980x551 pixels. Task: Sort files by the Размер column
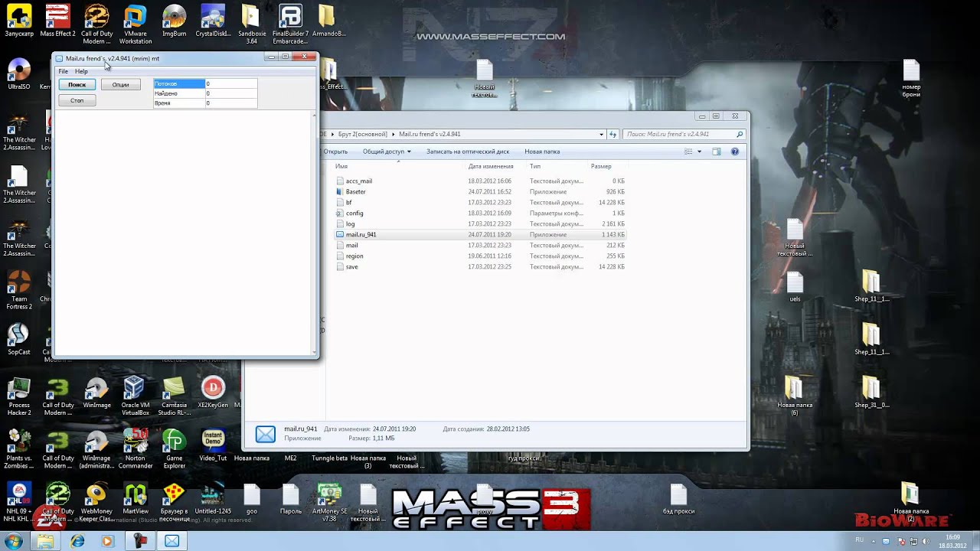coord(601,166)
